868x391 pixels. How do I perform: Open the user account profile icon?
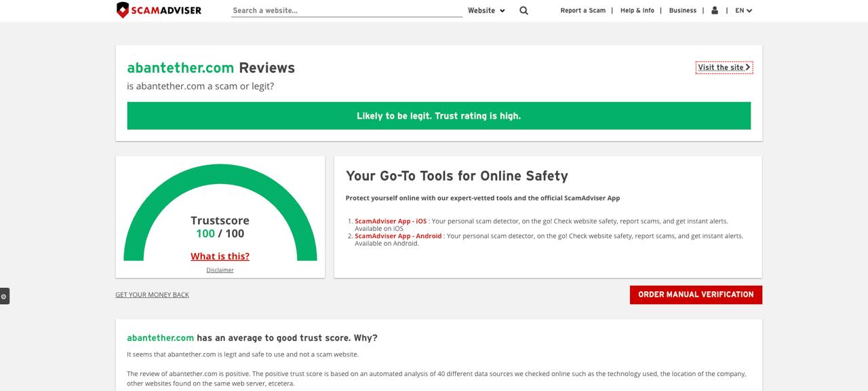[x=715, y=10]
